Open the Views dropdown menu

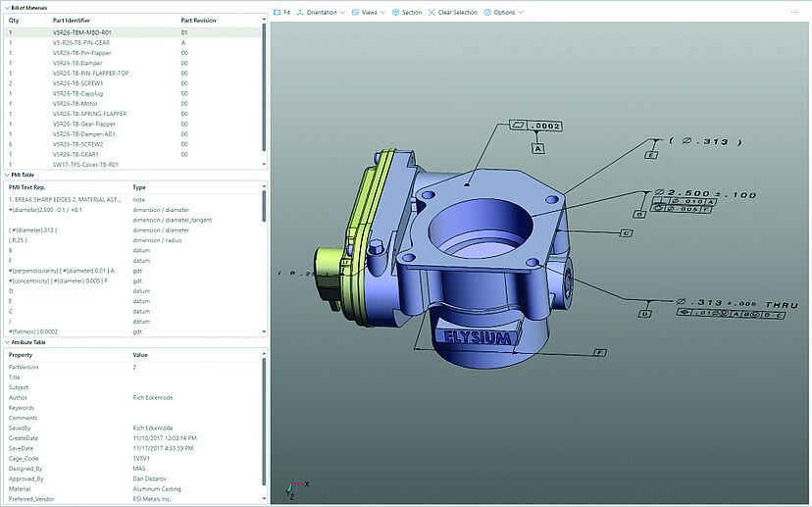[x=368, y=12]
